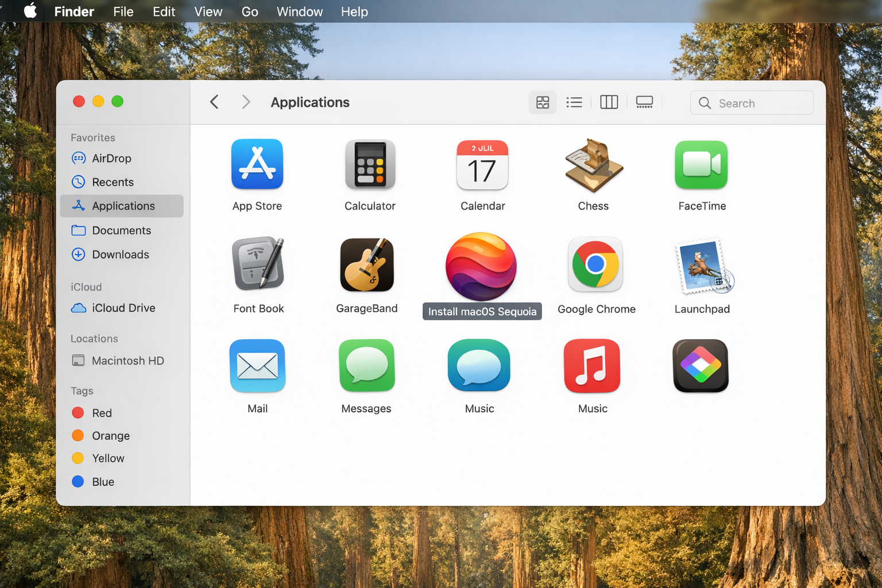
Task: Click the 'GarageBand' file name
Action: 367,309
